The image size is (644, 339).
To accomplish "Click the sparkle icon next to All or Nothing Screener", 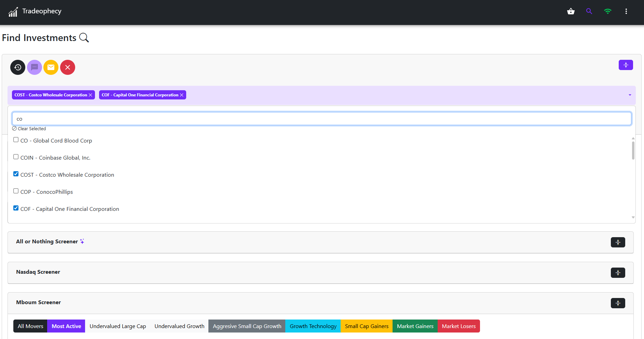I will click(x=82, y=241).
